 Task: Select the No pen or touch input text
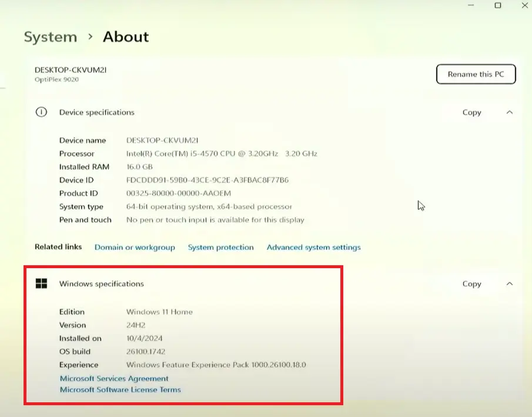tap(215, 220)
